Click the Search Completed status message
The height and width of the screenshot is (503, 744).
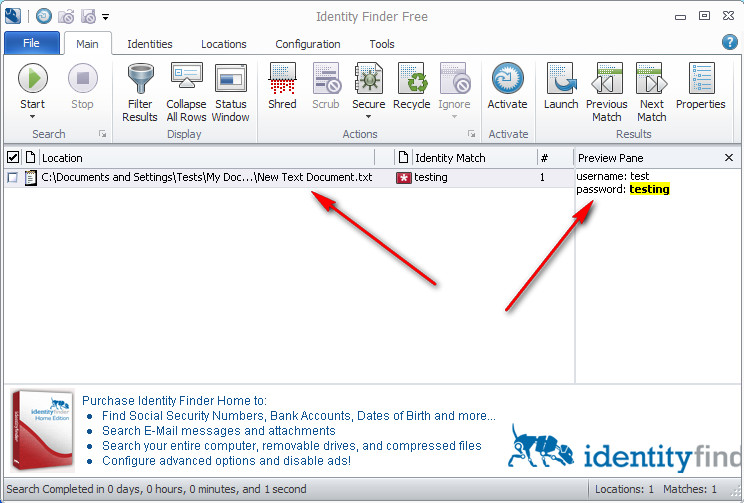point(156,489)
